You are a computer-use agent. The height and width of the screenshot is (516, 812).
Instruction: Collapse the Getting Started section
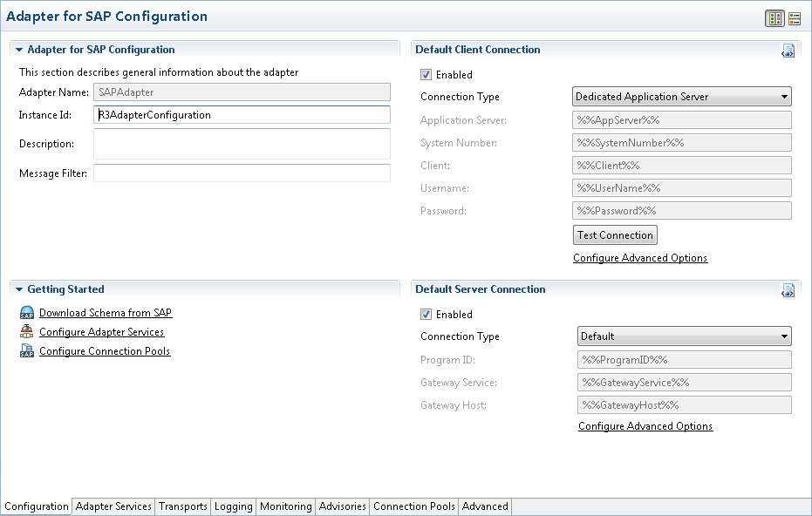click(19, 289)
